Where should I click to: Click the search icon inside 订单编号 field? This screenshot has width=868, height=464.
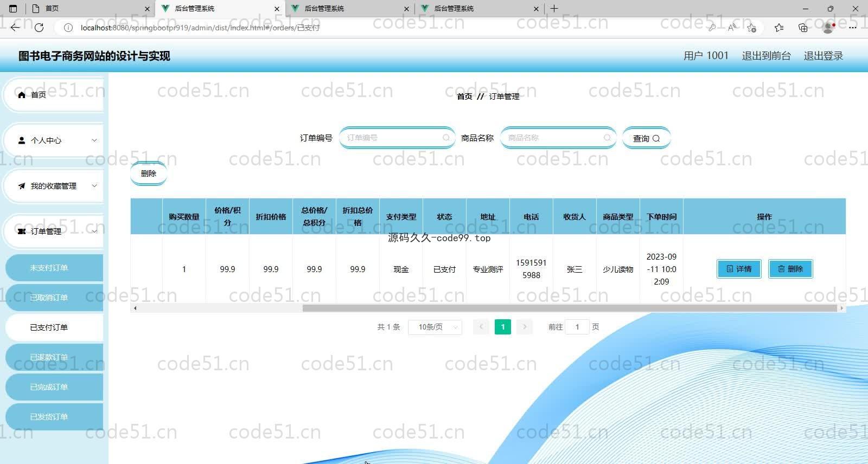(x=446, y=138)
